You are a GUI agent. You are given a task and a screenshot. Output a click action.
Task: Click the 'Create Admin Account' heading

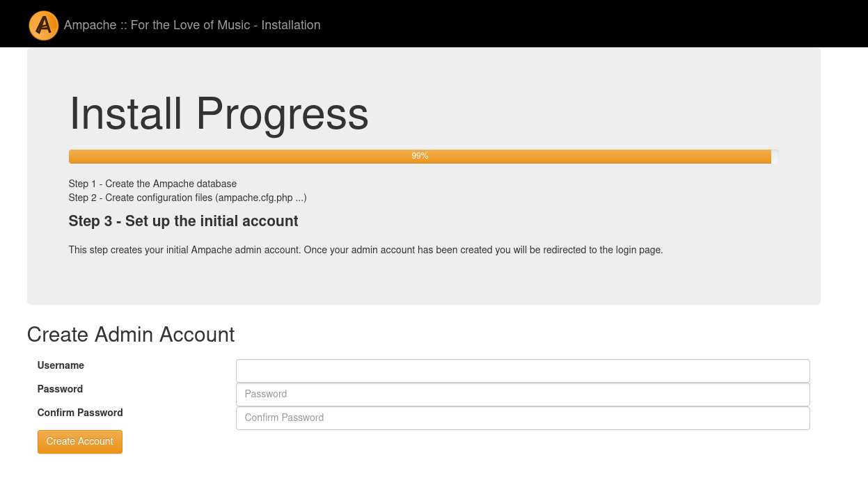coord(131,335)
